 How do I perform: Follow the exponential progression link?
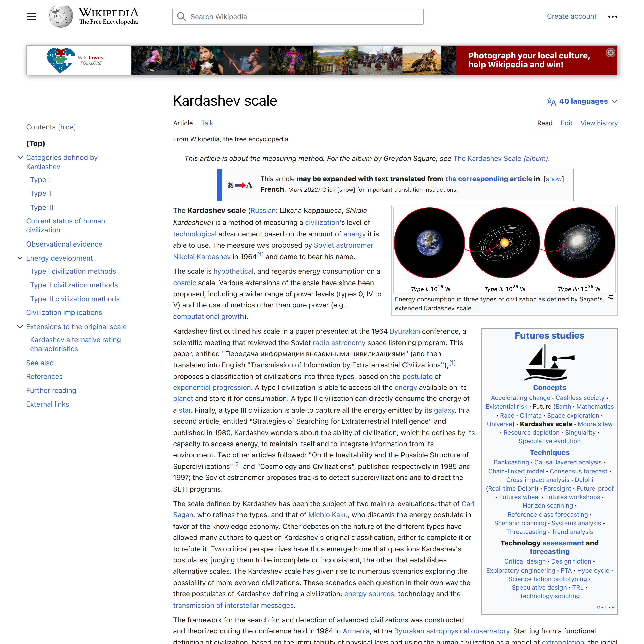point(212,387)
